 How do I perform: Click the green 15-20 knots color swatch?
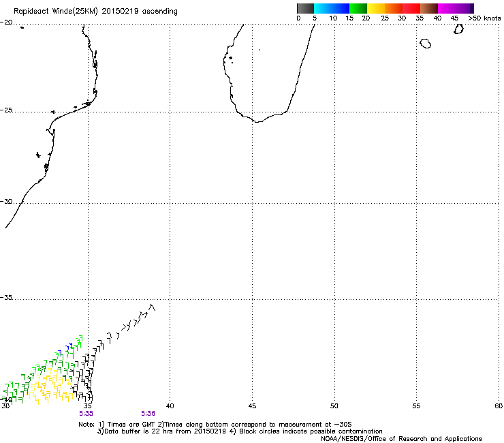click(358, 8)
